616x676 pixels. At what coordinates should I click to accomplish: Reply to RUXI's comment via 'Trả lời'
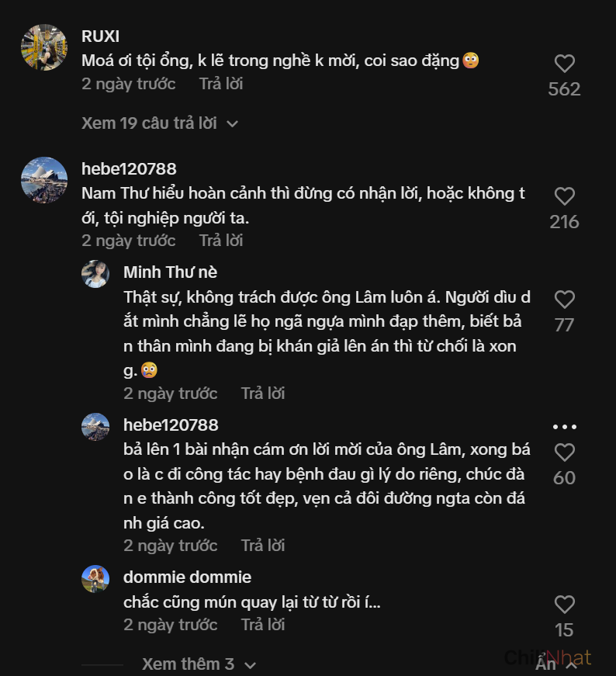(x=221, y=84)
